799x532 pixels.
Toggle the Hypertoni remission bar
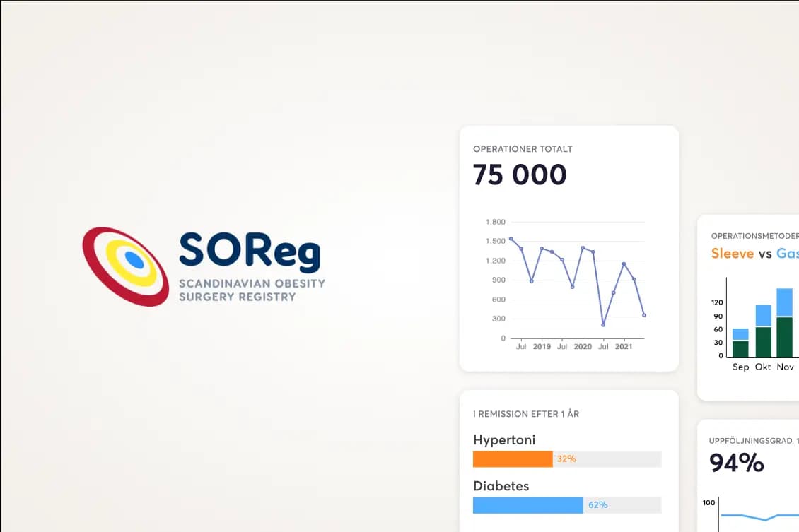[513, 459]
